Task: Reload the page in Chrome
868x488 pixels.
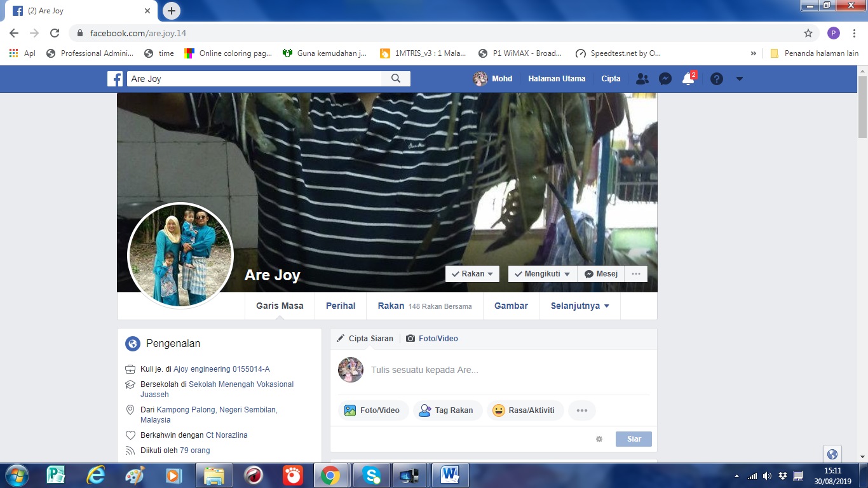Action: (55, 33)
